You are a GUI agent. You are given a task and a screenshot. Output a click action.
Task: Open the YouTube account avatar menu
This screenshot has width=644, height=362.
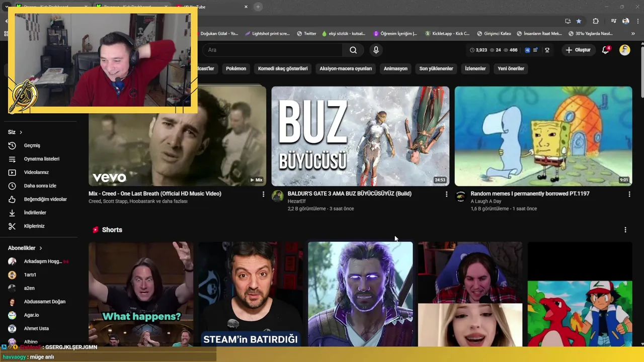click(x=625, y=50)
